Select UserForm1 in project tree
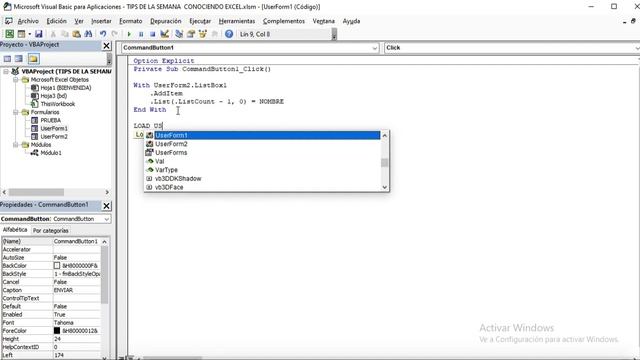Screen dimensions: 640x360 point(54,129)
